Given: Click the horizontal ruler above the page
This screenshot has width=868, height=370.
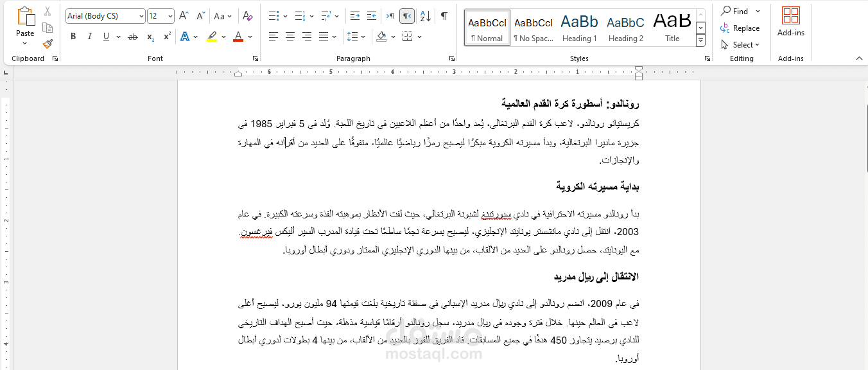Looking at the screenshot, I should tap(438, 72).
